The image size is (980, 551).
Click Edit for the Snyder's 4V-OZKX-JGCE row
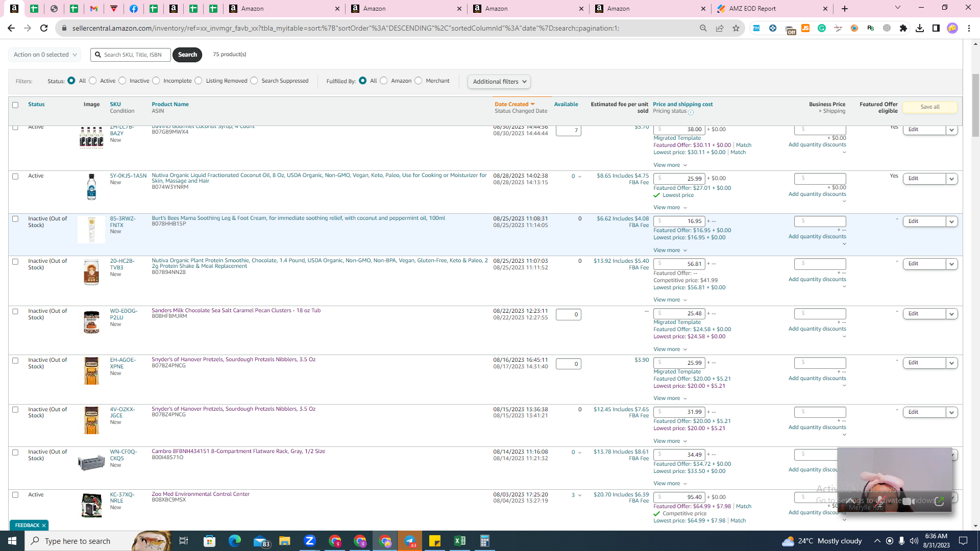click(x=924, y=412)
